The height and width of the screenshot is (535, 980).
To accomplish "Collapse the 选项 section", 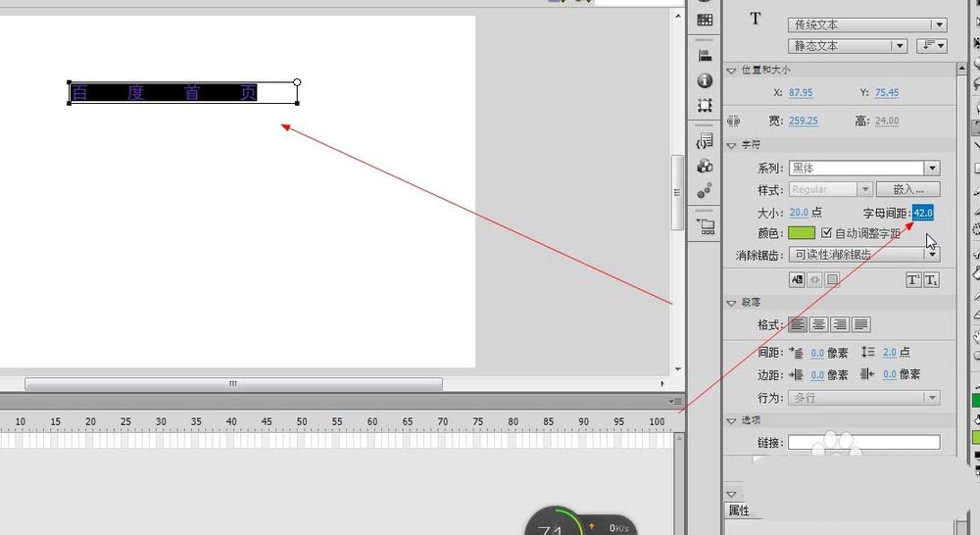I will pyautogui.click(x=731, y=420).
